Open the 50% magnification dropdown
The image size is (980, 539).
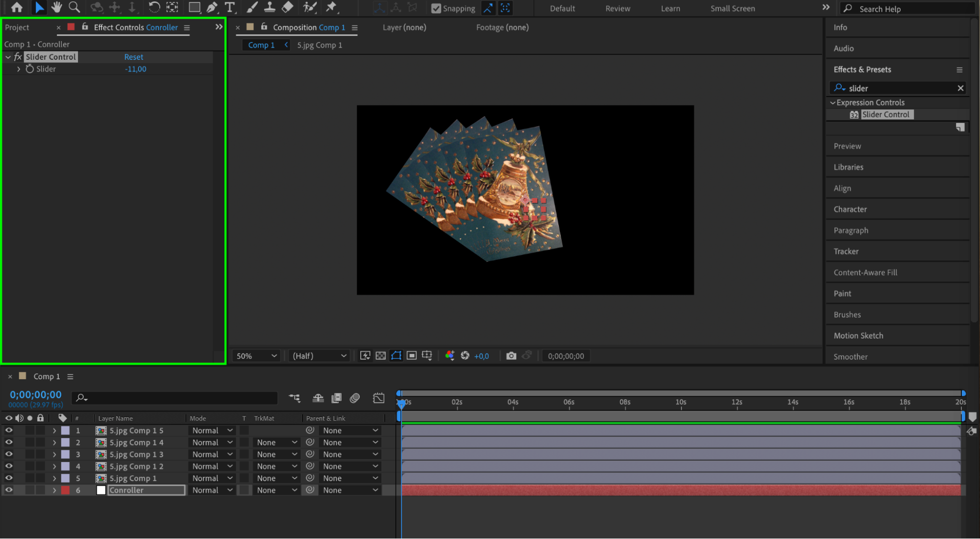[256, 356]
